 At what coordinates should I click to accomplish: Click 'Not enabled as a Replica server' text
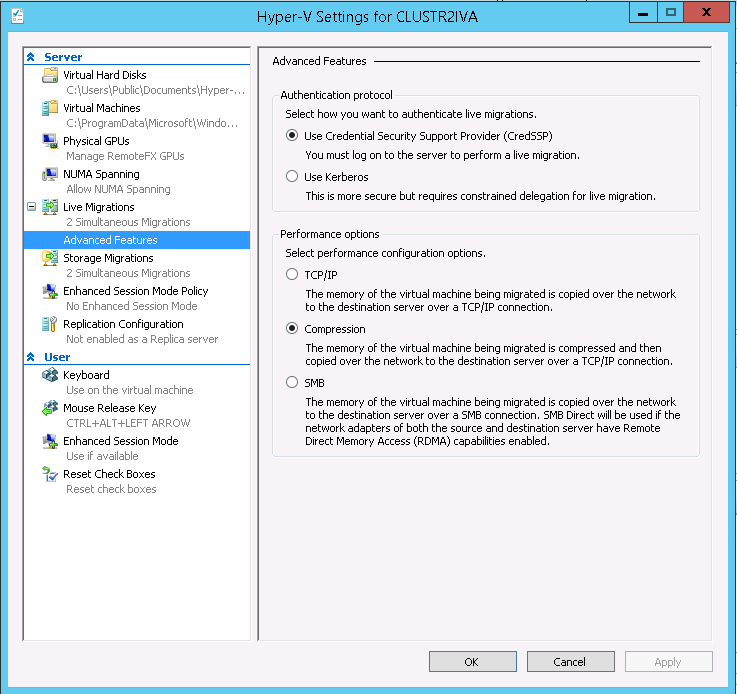[142, 339]
